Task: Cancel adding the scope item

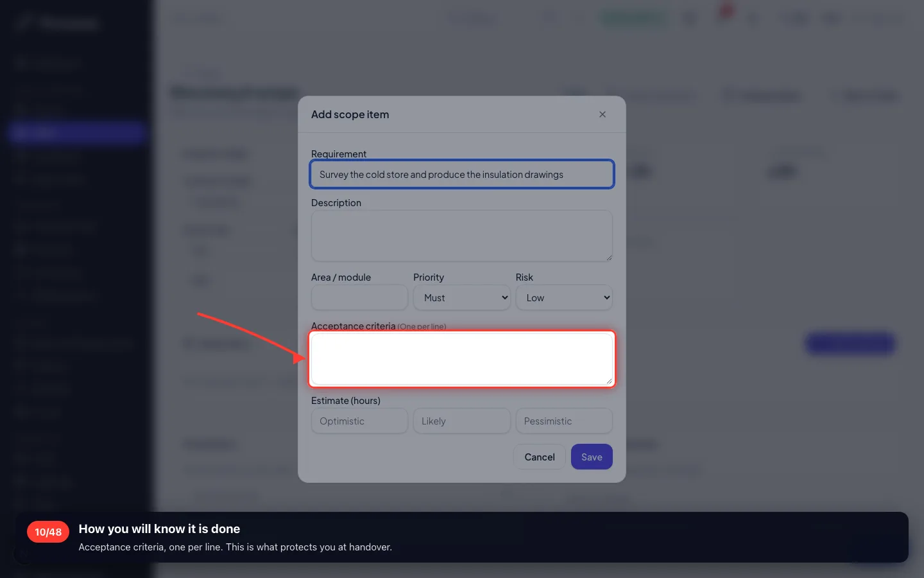Action: (540, 457)
